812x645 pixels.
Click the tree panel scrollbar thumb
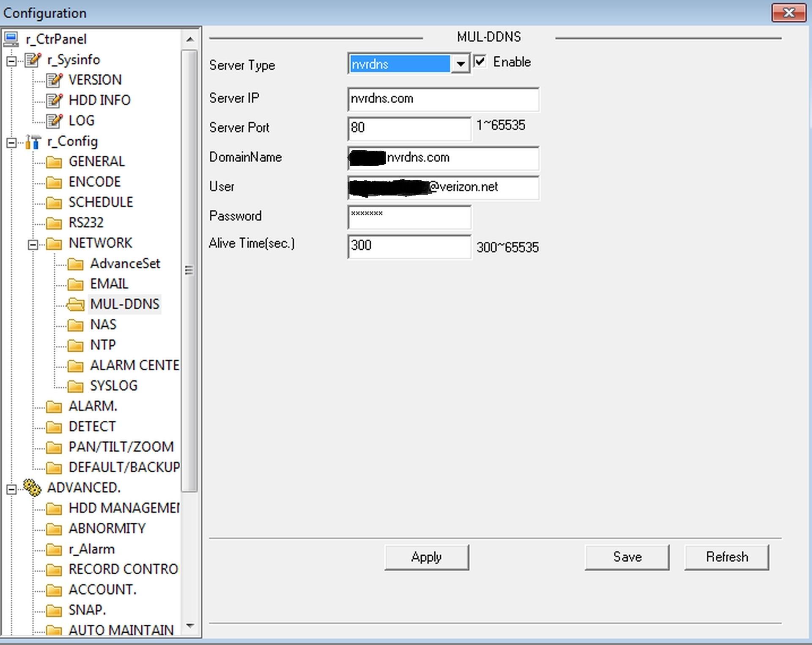189,270
